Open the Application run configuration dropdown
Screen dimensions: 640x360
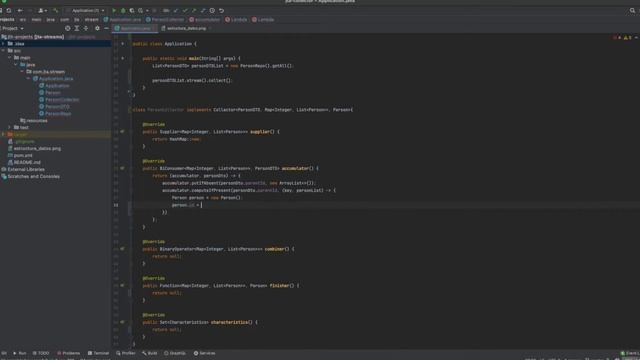tap(86, 10)
